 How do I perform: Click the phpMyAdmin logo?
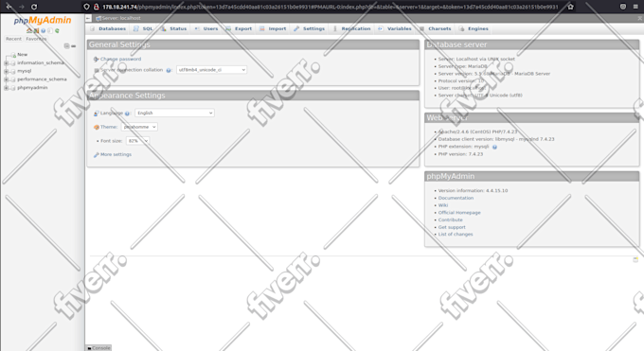[x=43, y=21]
